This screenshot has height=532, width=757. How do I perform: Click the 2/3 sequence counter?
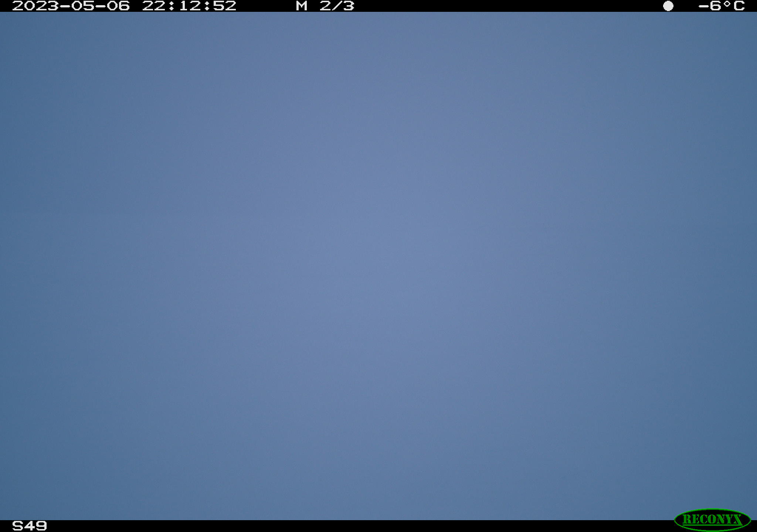[337, 6]
